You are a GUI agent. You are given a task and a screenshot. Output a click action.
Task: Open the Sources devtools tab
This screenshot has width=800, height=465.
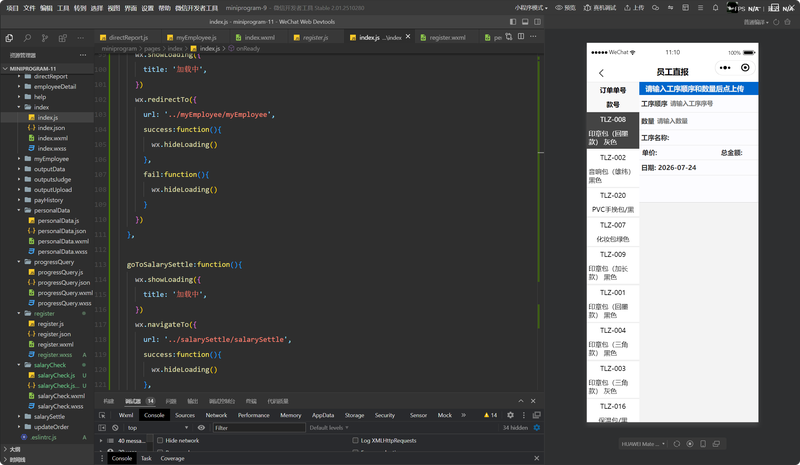(185, 415)
